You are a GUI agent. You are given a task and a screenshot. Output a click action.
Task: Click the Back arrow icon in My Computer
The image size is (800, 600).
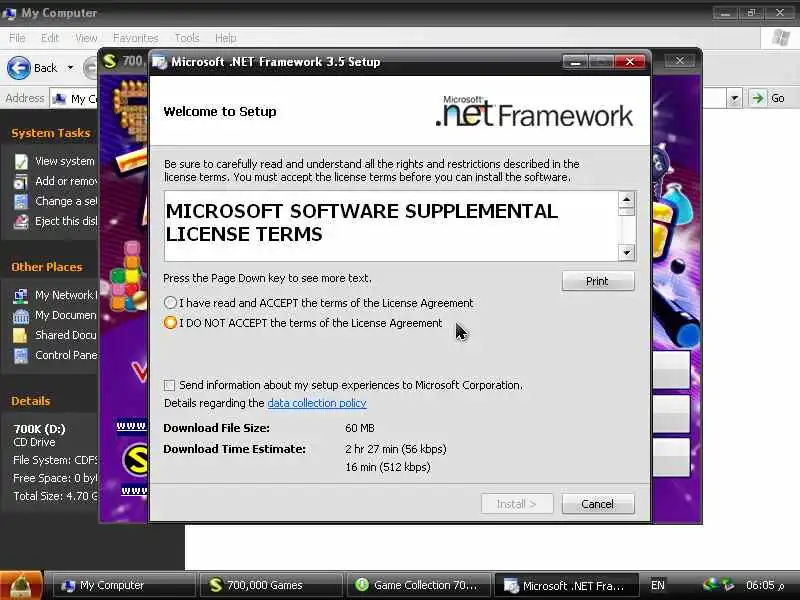(19, 68)
